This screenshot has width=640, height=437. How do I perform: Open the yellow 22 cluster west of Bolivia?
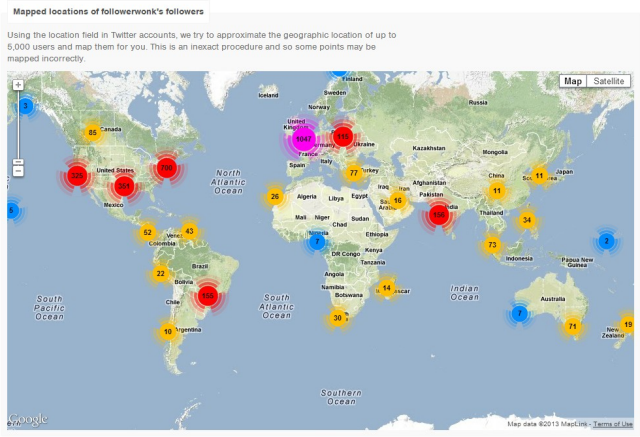(x=160, y=274)
